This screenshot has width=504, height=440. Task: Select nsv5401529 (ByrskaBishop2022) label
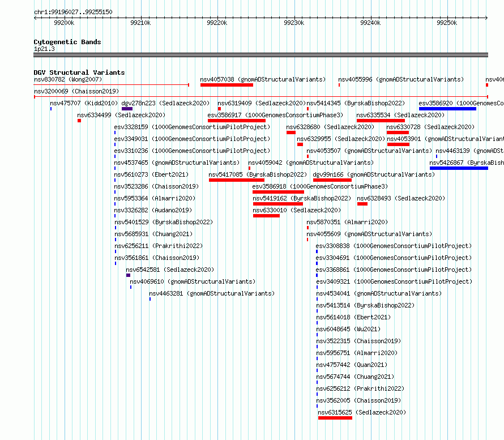click(x=164, y=222)
